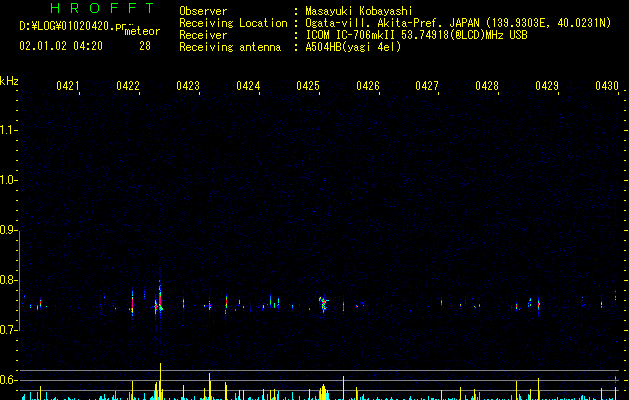Click the observer name Masayuki Kobayashi
Image resolution: width=629 pixels, height=400 pixels.
(359, 11)
